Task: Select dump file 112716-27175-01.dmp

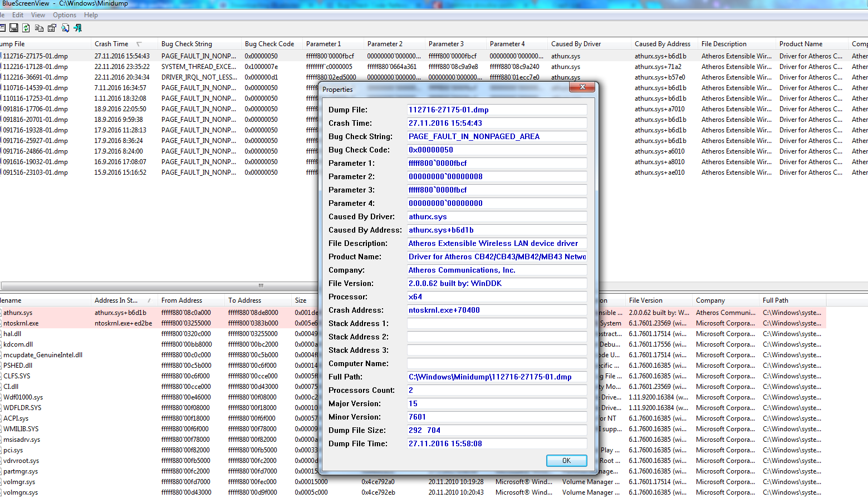Action: [36, 56]
